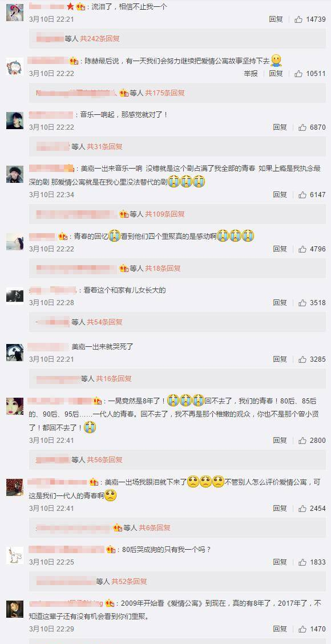Tap thumbs-up on comment with 6147 likes
Image resolution: width=331 pixels, height=644 pixels.
click(x=302, y=195)
